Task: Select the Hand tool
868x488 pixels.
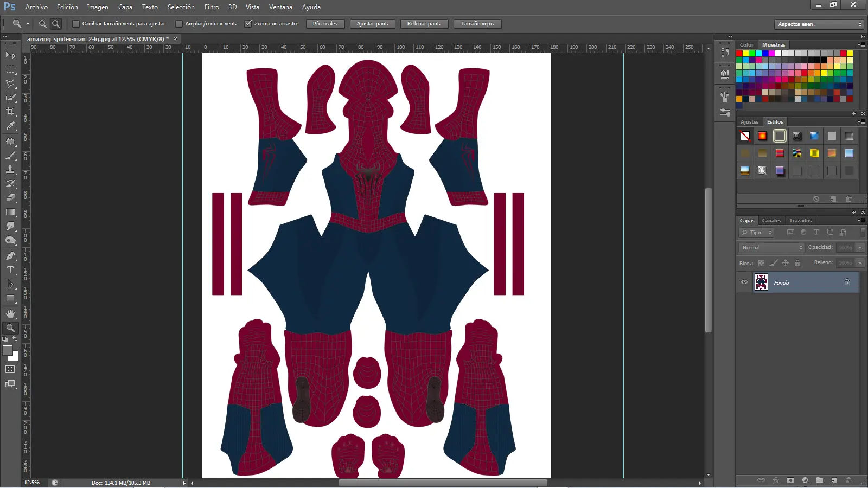Action: click(10, 314)
